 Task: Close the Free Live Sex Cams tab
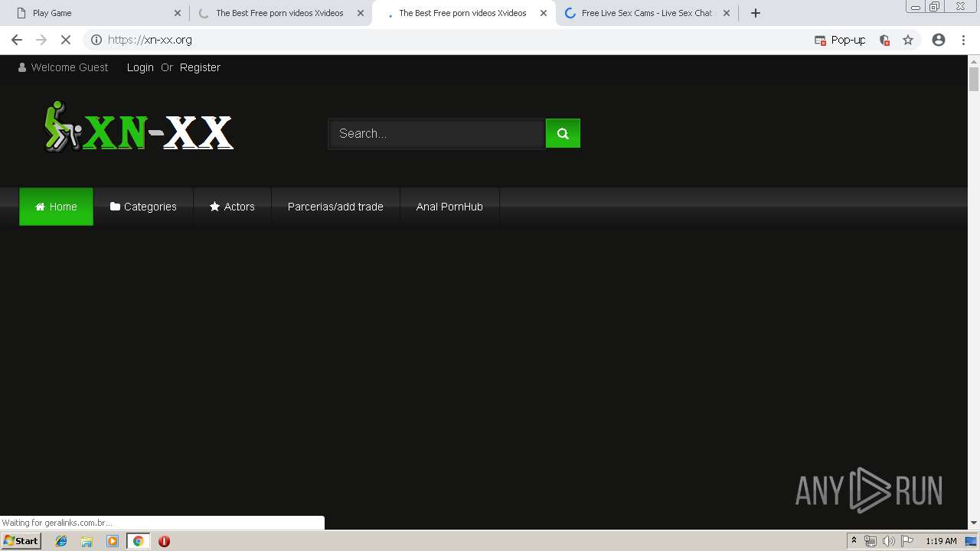pos(727,13)
